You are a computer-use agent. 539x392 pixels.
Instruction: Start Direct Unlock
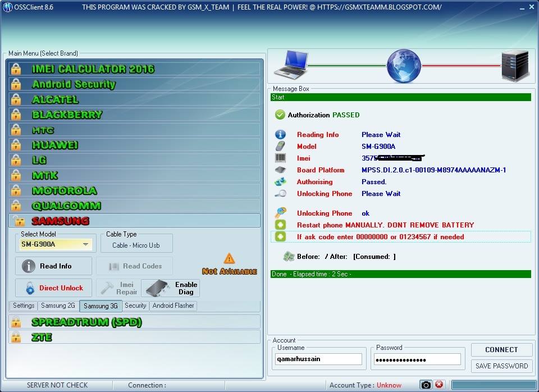click(x=54, y=288)
